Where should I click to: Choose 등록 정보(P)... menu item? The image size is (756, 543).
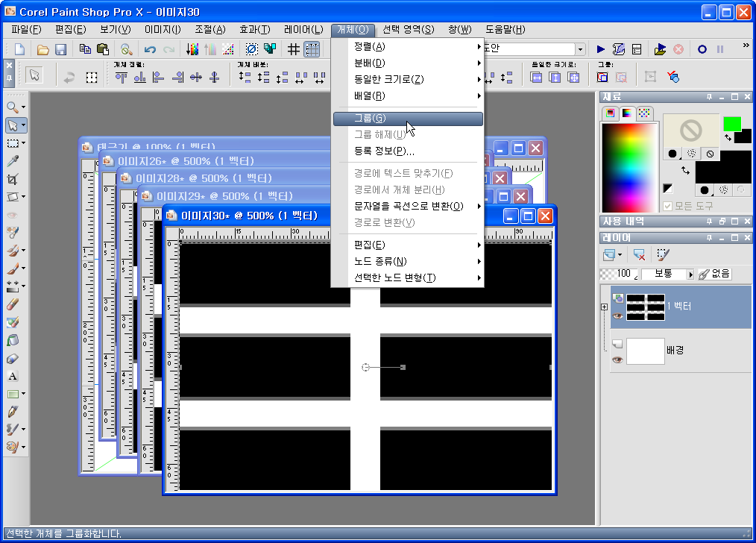[x=408, y=151]
